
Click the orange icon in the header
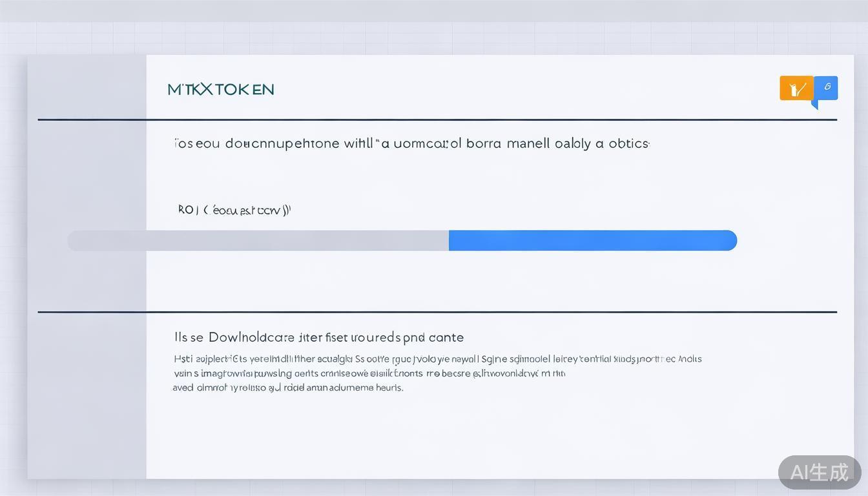[x=796, y=88]
